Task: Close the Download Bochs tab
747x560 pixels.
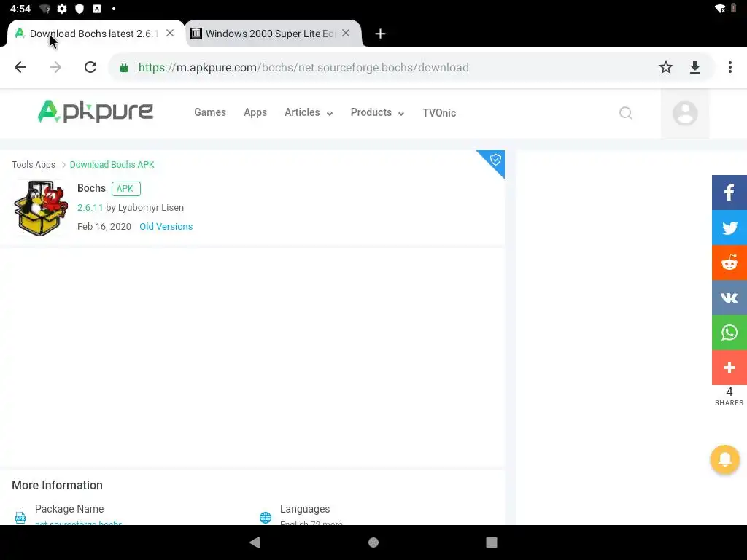Action: pos(170,34)
